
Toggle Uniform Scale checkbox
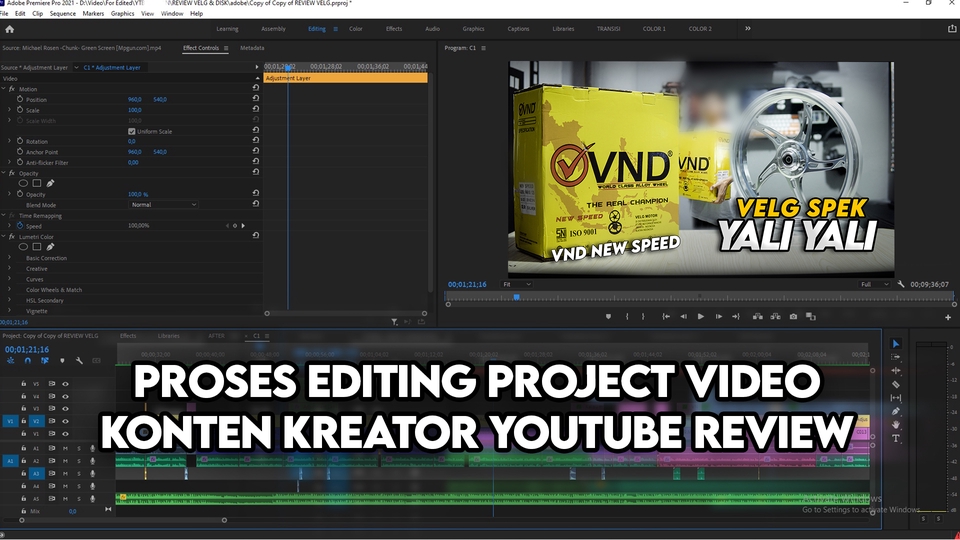132,131
